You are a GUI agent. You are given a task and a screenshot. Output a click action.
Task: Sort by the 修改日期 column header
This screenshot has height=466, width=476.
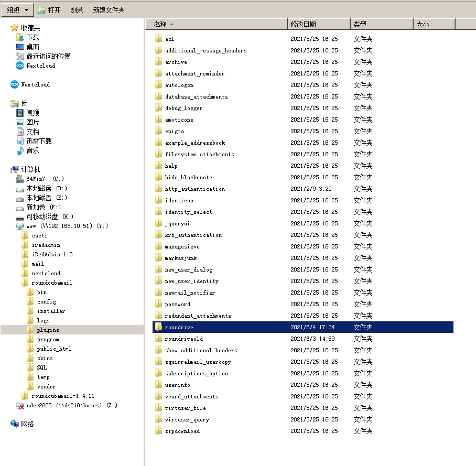[319, 24]
